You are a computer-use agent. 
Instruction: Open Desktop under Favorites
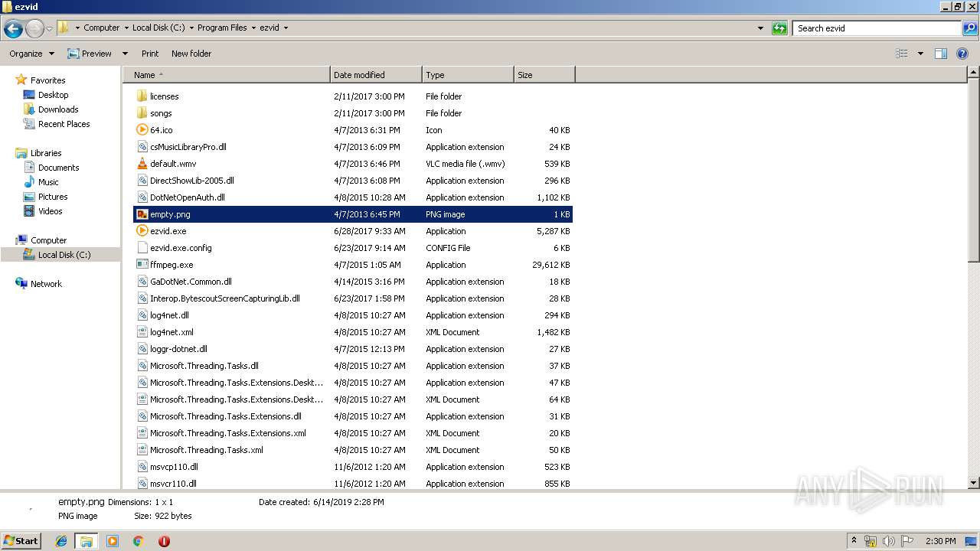(x=53, y=95)
